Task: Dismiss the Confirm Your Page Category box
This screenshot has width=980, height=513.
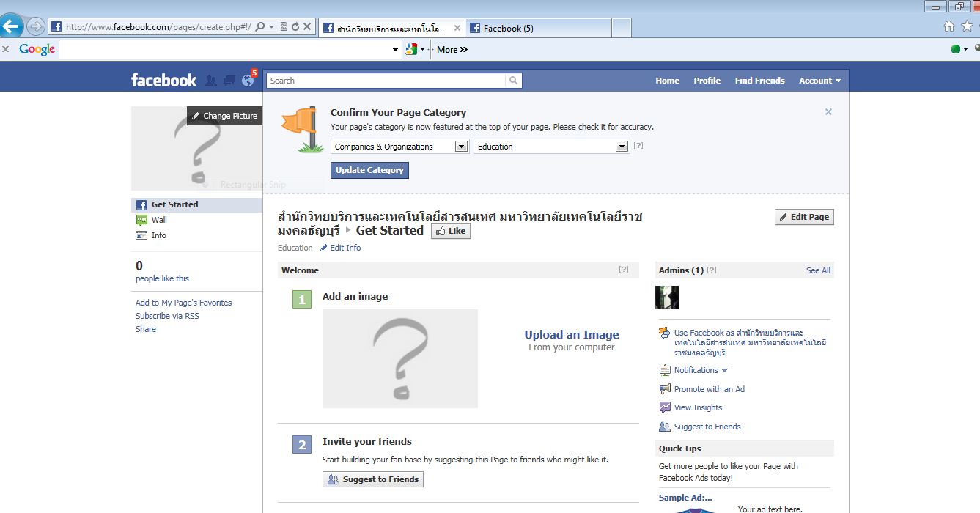Action: 828,112
